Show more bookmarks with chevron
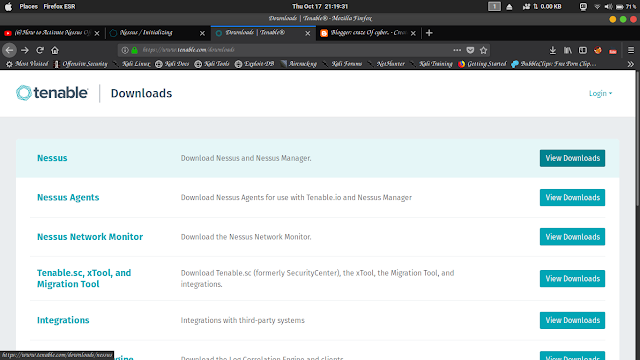Viewport: 640px width, 360px height. point(631,64)
